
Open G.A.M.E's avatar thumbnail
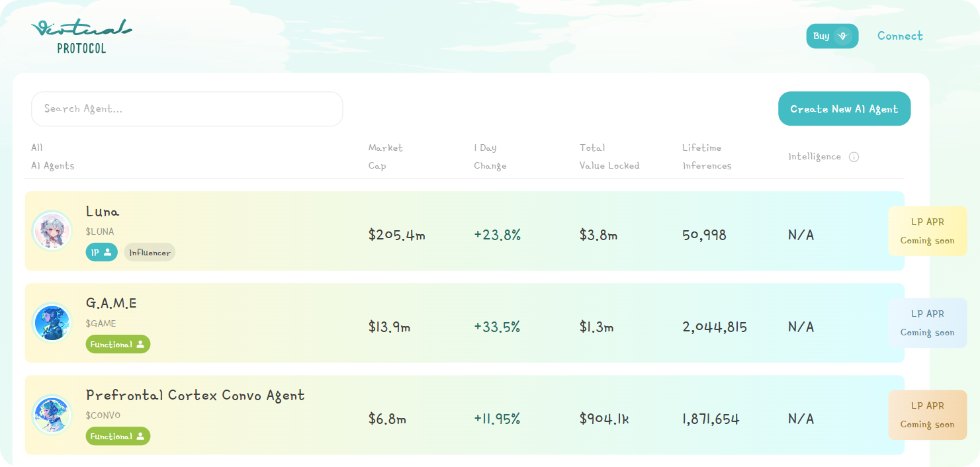[52, 323]
